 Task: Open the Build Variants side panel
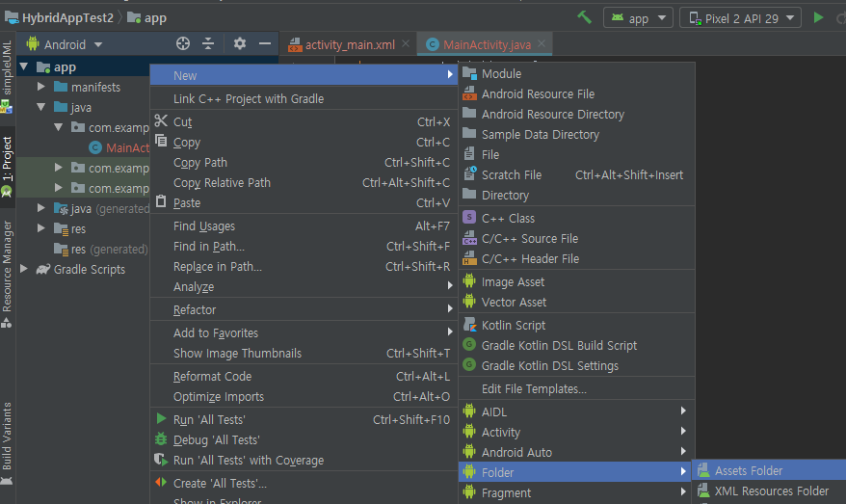coord(7,442)
